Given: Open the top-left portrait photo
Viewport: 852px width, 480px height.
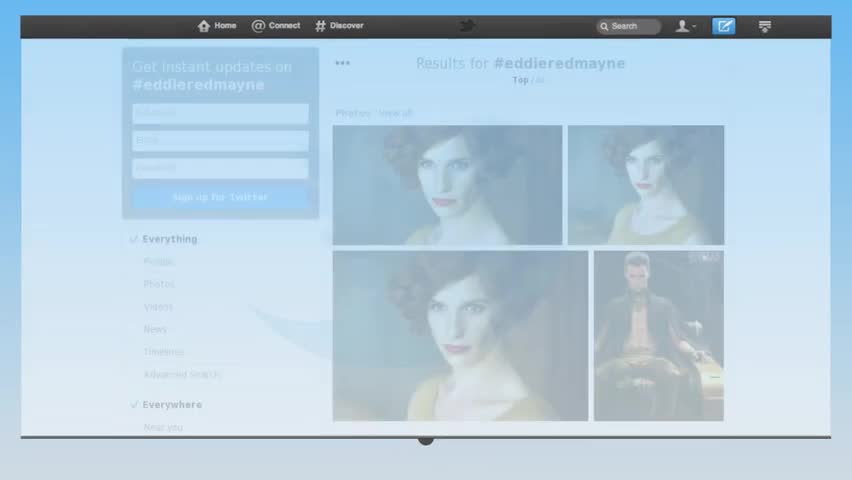Looking at the screenshot, I should 447,185.
